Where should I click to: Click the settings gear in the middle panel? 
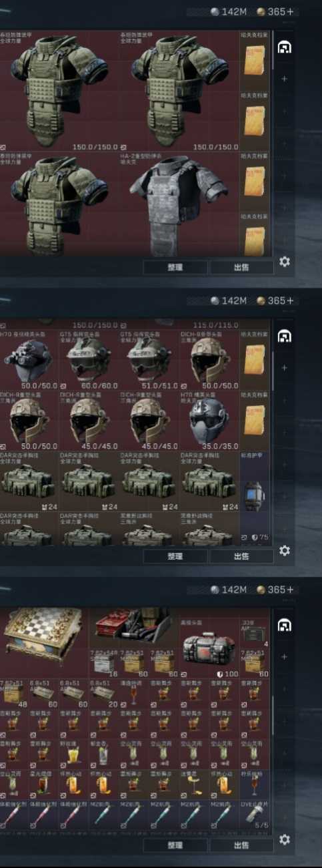point(285,551)
